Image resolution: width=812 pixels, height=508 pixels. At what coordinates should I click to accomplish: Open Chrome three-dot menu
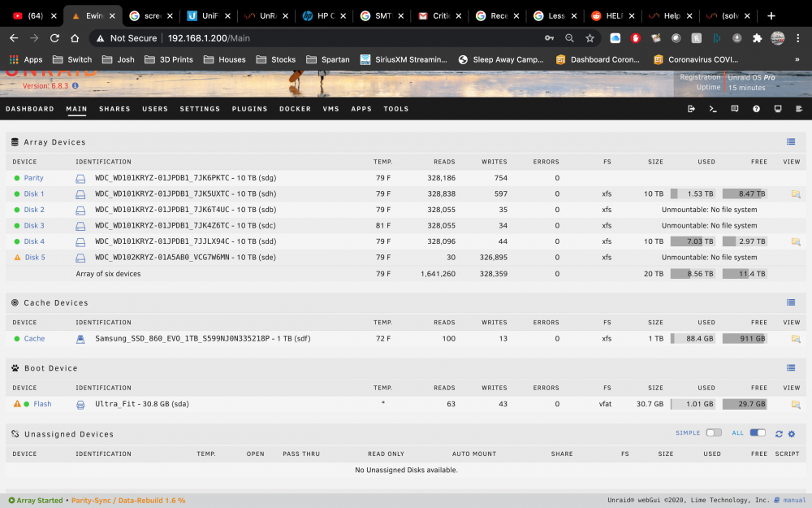(798, 38)
